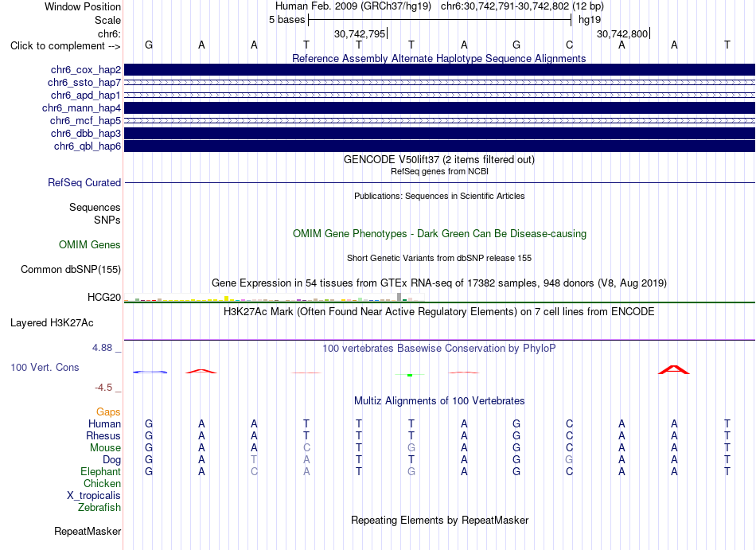Click the Sequences track label
The height and width of the screenshot is (550, 756).
point(95,207)
